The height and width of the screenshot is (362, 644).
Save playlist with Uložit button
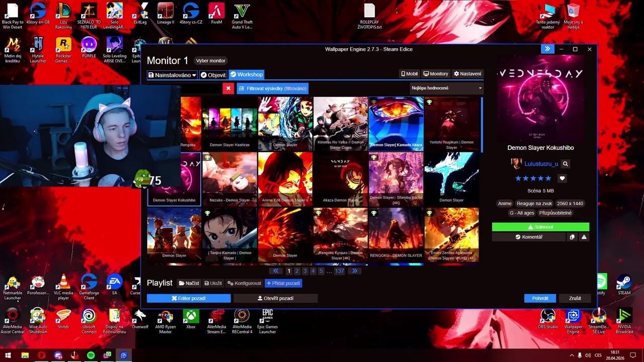[x=213, y=283]
